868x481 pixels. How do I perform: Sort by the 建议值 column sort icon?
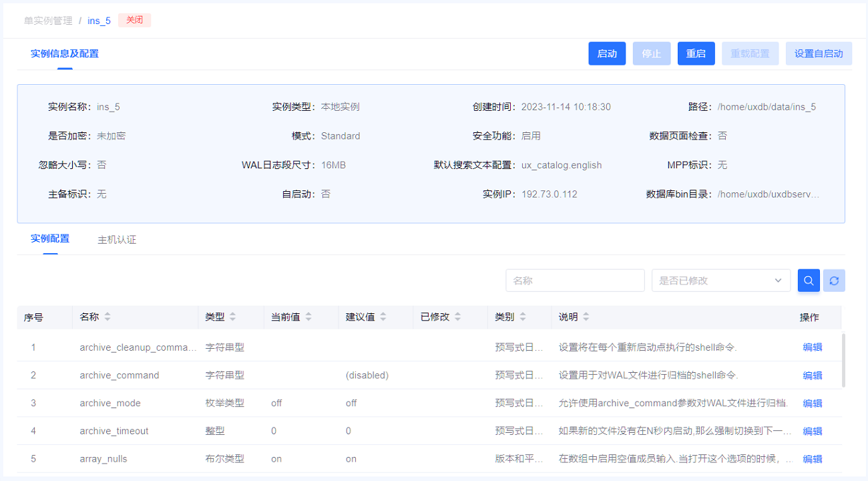click(383, 317)
